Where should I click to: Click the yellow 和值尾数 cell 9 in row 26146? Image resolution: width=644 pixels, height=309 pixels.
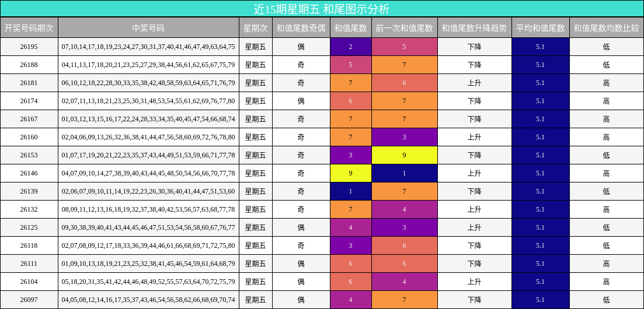pyautogui.click(x=351, y=173)
